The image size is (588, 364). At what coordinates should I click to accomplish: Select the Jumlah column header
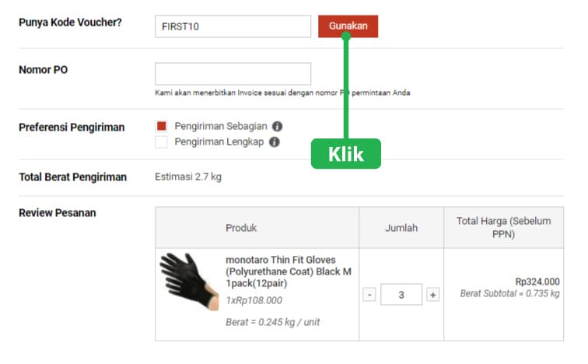tap(401, 228)
